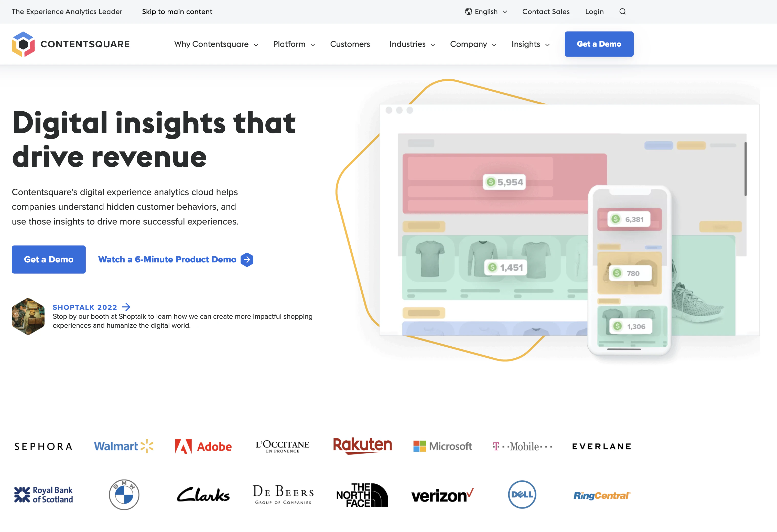Viewport: 777px width, 532px height.
Task: Click the L'Occitane en Provence logo
Action: click(283, 446)
